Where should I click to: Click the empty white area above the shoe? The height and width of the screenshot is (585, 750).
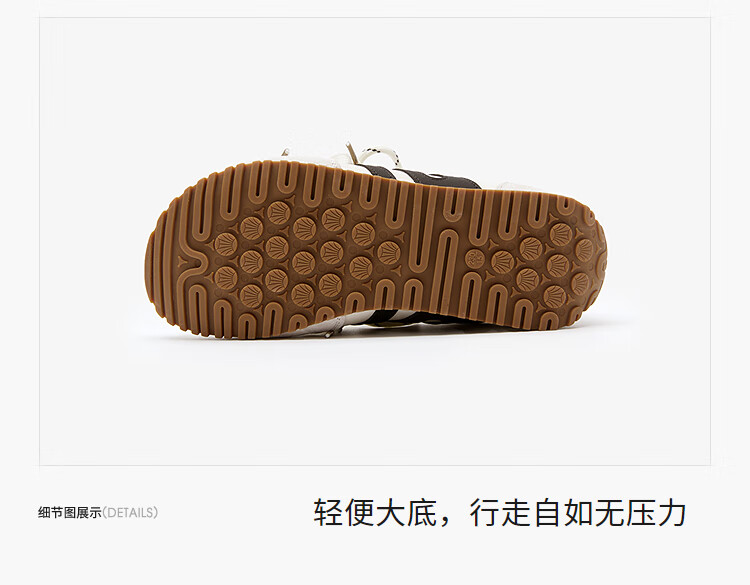click(375, 79)
